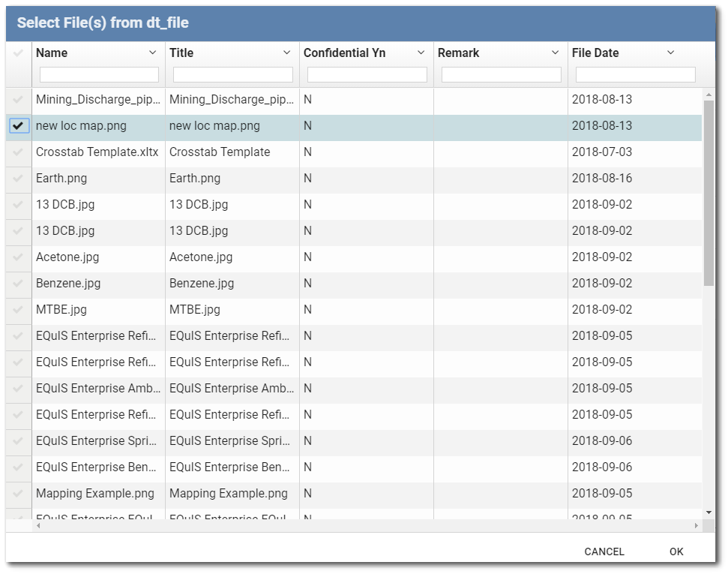Viewport: 728px width, 574px height.
Task: Open the Remark column dropdown
Action: [553, 53]
